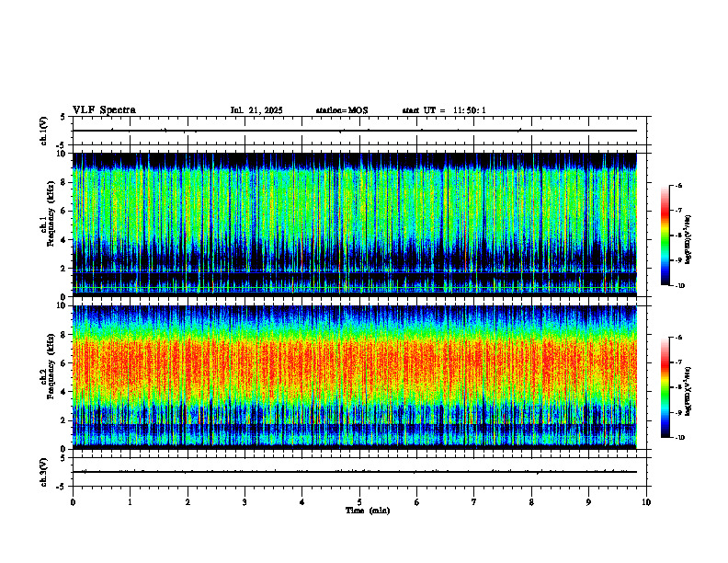Click the ch.1(V) axis label
This screenshot has height=563, width=728.
tap(44, 131)
